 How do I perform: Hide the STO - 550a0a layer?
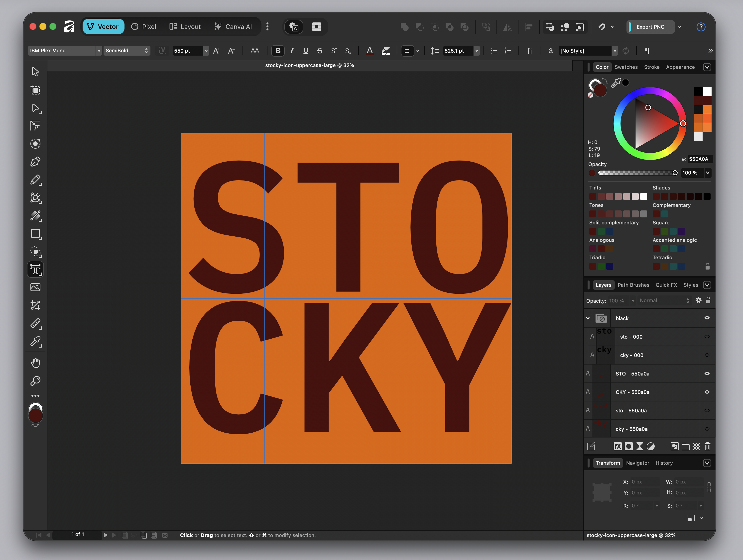(x=707, y=374)
